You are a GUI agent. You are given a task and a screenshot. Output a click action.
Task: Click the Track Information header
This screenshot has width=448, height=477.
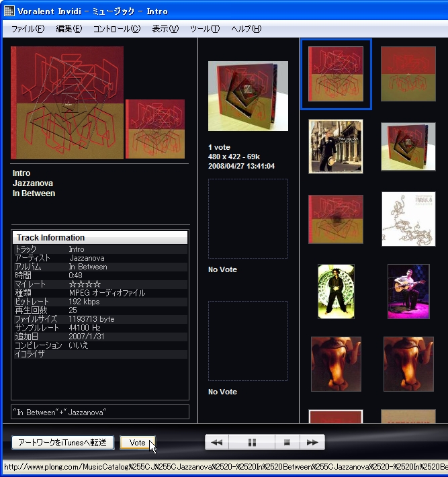pyautogui.click(x=100, y=238)
